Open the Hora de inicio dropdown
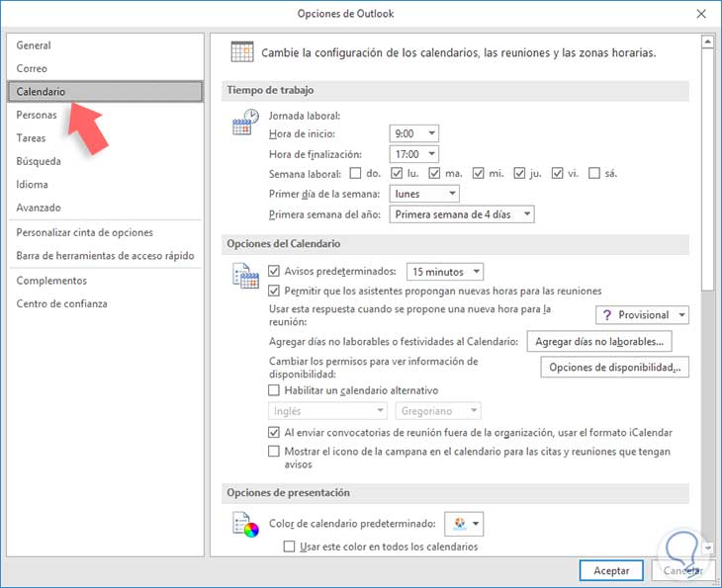This screenshot has width=722, height=588. pyautogui.click(x=414, y=133)
